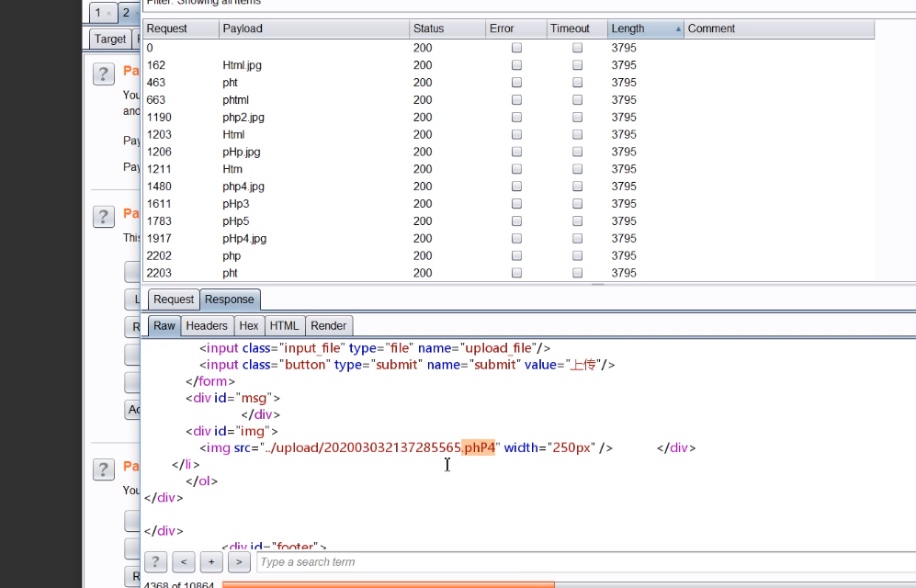Go to next search match button

tap(239, 561)
